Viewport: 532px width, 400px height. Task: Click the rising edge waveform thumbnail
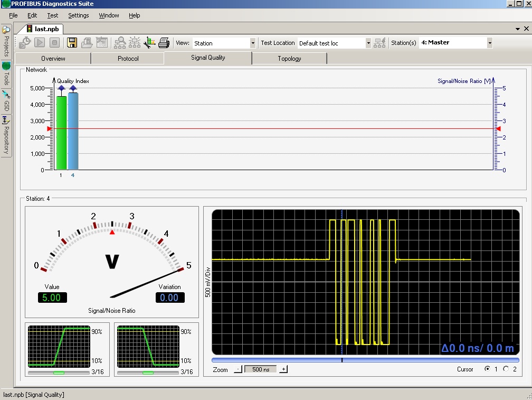(59, 346)
